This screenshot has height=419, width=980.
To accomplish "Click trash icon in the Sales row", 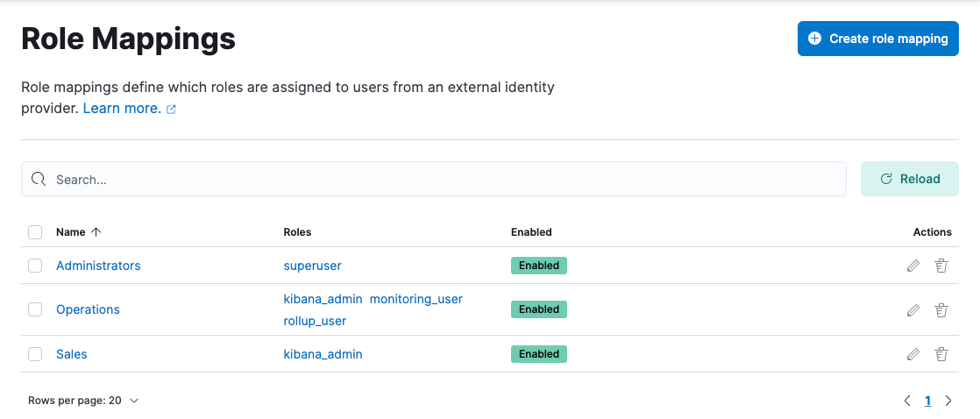I will click(941, 354).
